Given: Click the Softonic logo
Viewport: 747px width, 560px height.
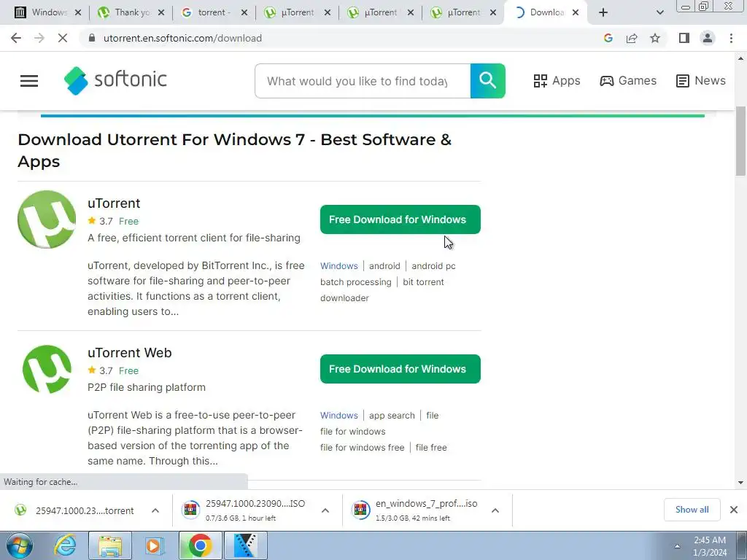Looking at the screenshot, I should [x=115, y=80].
